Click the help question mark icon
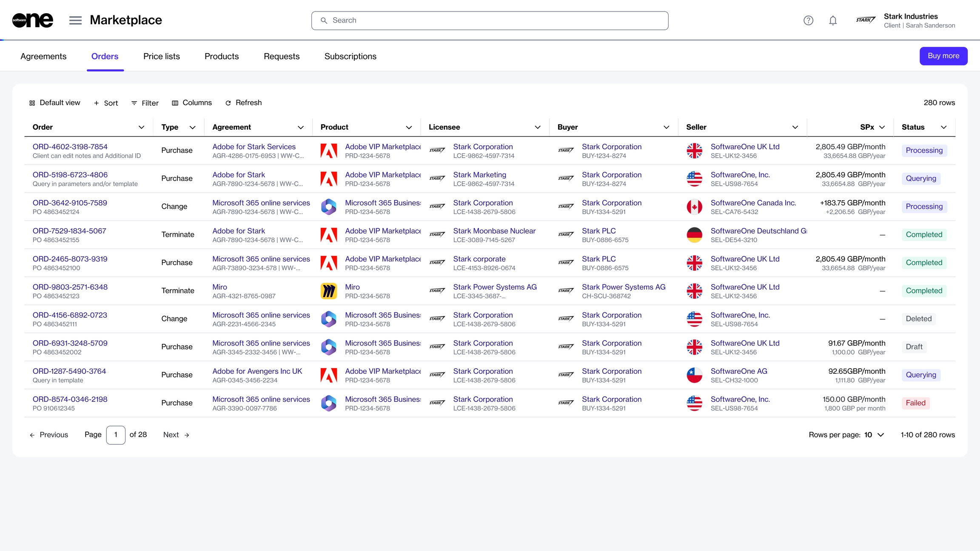The height and width of the screenshot is (551, 980). pos(808,20)
